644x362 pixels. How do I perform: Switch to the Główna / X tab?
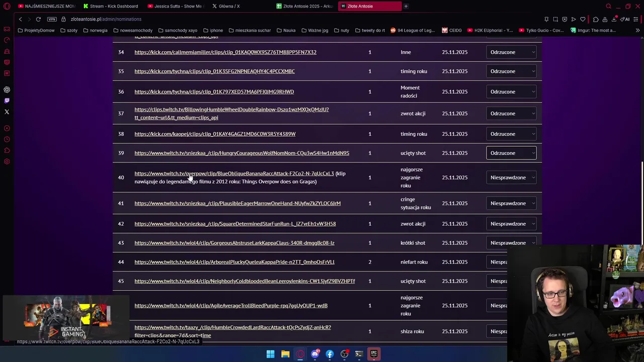(x=239, y=6)
